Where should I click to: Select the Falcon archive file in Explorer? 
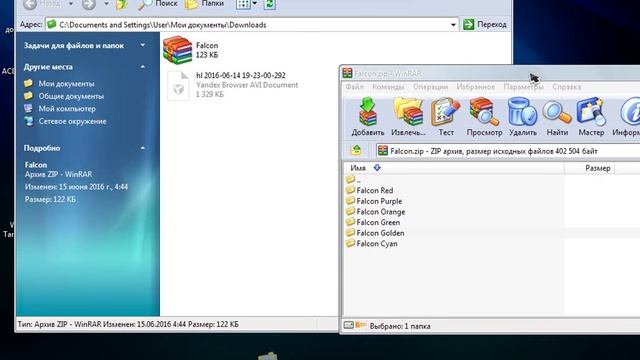click(191, 50)
